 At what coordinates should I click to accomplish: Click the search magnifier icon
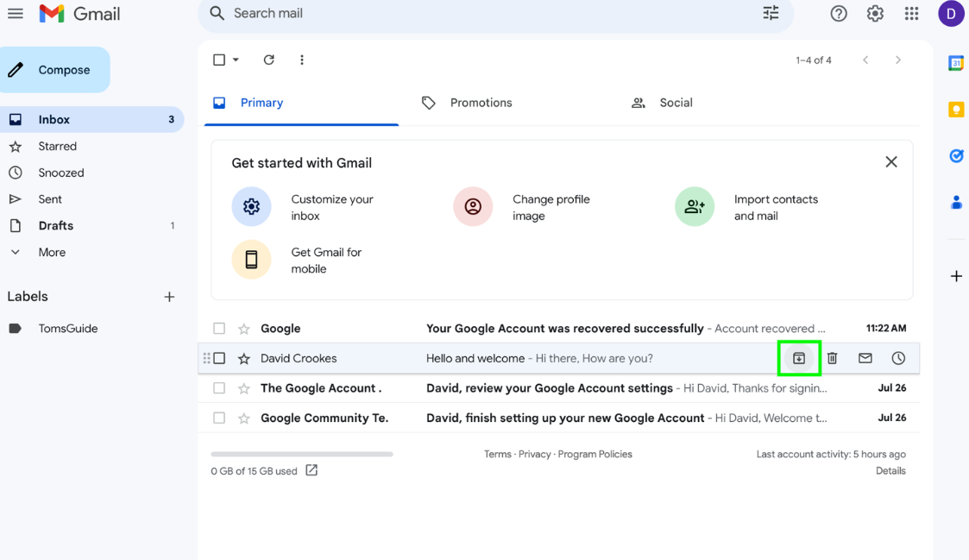point(217,13)
